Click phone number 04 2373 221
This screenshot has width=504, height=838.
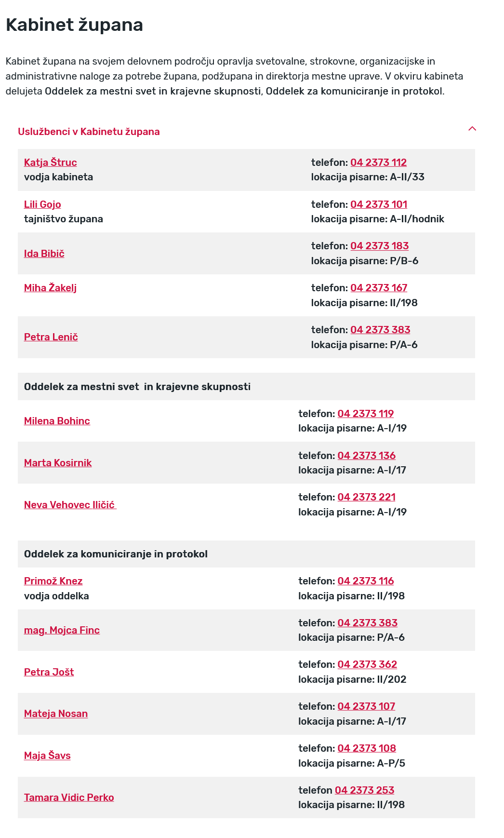tap(366, 497)
